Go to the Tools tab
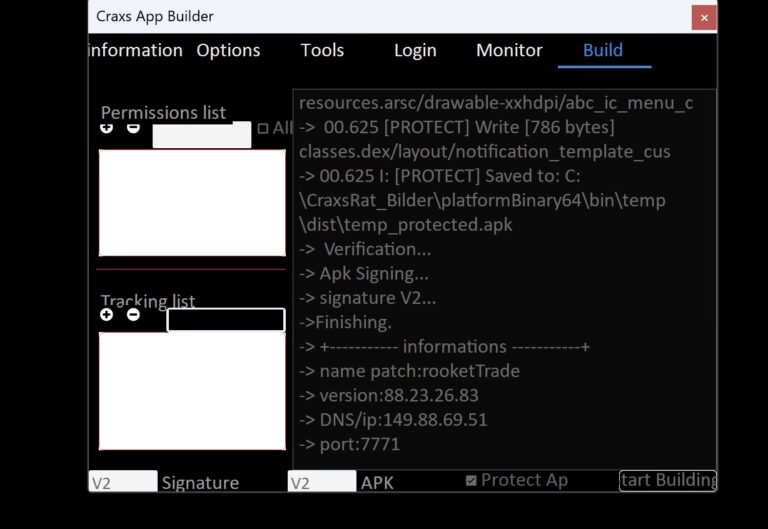768x529 pixels. (x=322, y=50)
